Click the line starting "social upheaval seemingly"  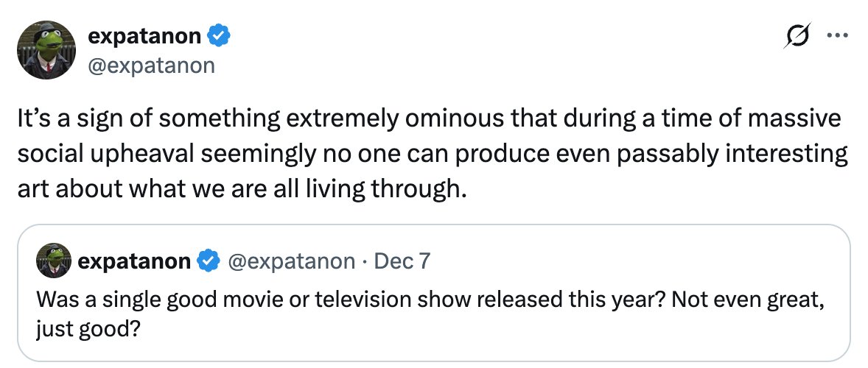click(432, 154)
